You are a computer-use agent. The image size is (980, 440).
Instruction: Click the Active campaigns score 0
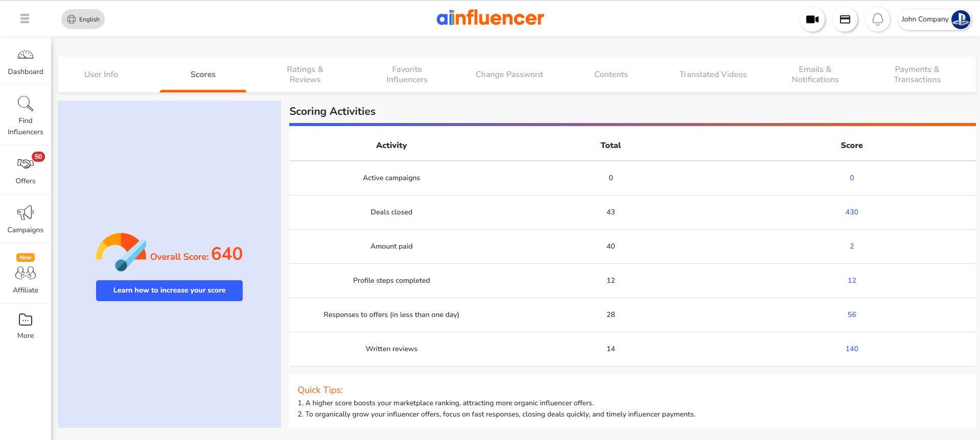point(852,178)
